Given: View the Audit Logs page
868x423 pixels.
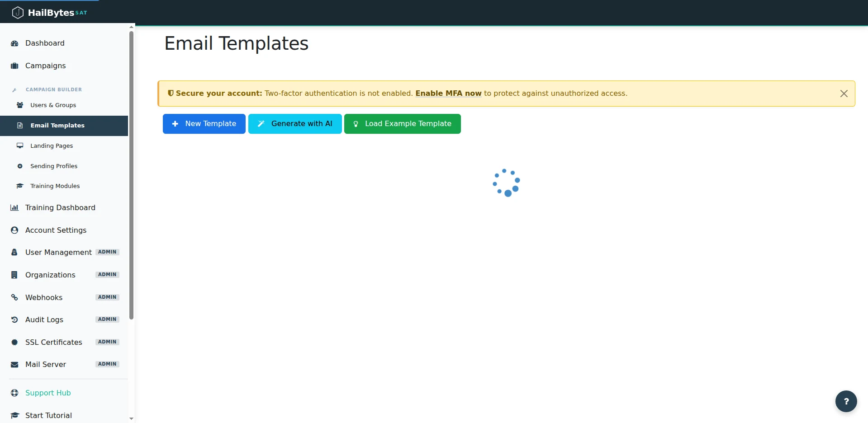Looking at the screenshot, I should tap(44, 320).
